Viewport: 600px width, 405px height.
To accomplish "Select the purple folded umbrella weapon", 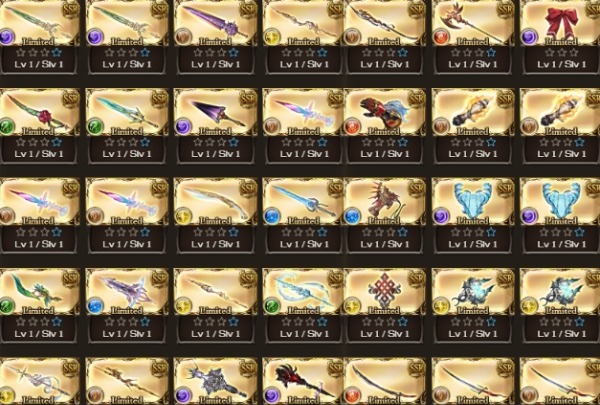I will (216, 112).
